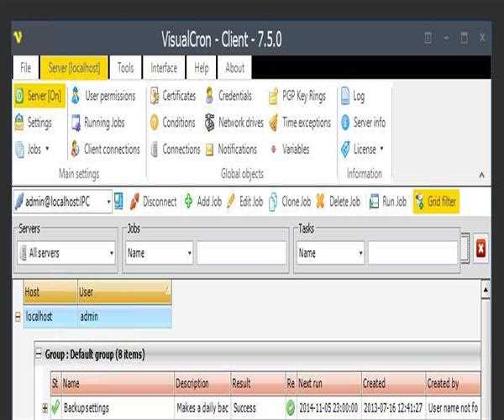The width and height of the screenshot is (504, 420).
Task: Switch to the Tools ribbon tab
Action: pyautogui.click(x=125, y=68)
